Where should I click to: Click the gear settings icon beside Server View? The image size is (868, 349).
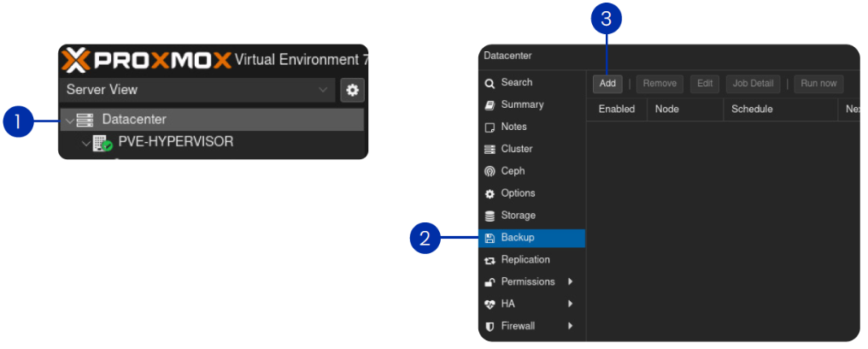(x=352, y=90)
